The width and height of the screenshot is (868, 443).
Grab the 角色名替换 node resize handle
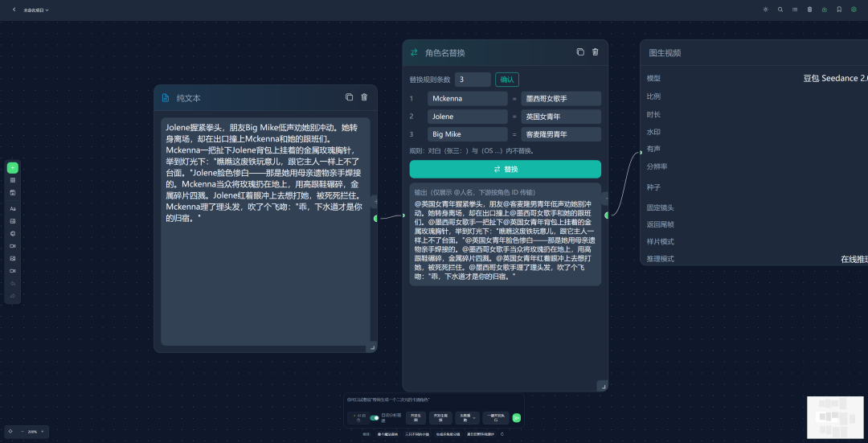pos(603,386)
